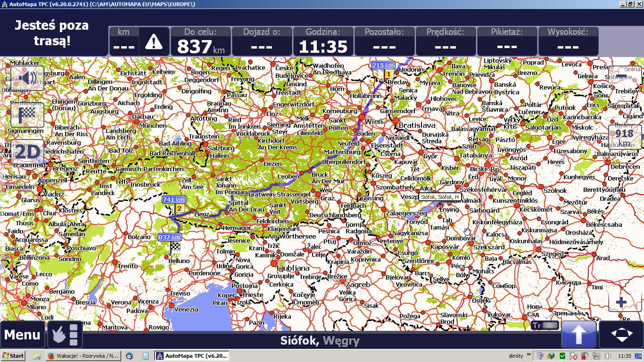Zoom out with the minus button
The width and height of the screenshot is (644, 362).
(x=622, y=76)
